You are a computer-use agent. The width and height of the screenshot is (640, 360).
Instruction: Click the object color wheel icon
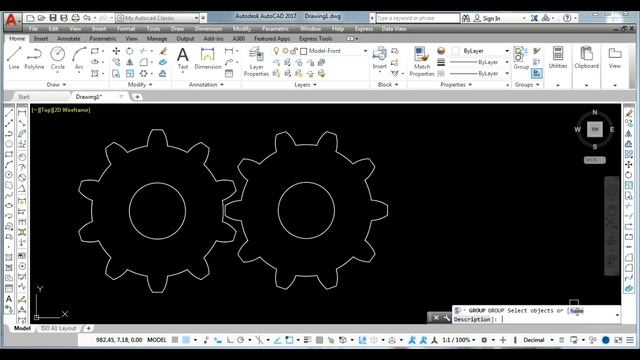441,51
